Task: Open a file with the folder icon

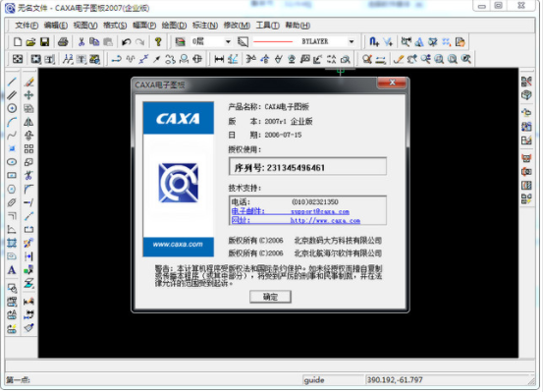Action: pos(30,42)
